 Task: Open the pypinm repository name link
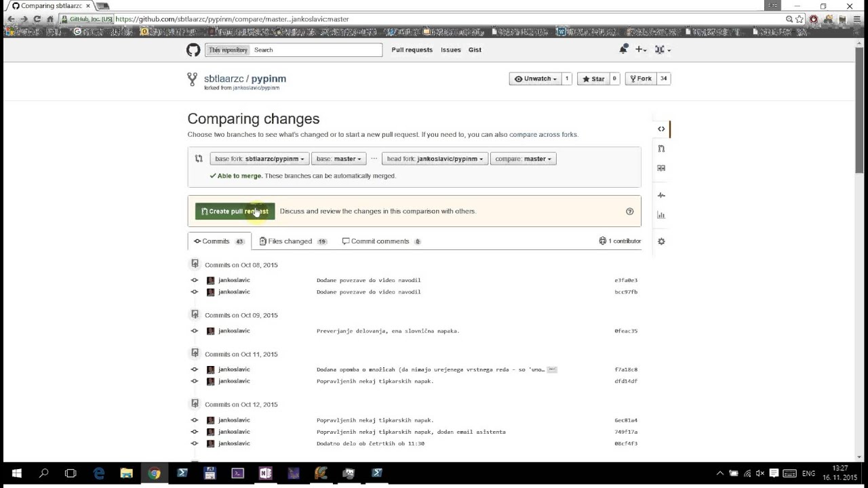click(x=269, y=79)
